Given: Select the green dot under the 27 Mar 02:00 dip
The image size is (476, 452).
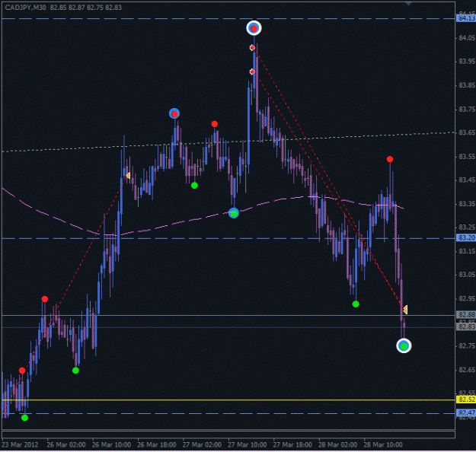Looking at the screenshot, I should tap(195, 186).
